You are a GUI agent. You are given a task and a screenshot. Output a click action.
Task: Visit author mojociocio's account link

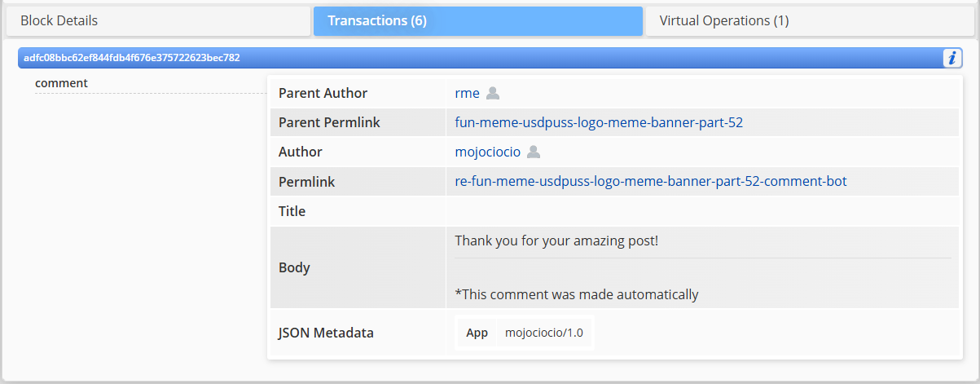tap(487, 152)
